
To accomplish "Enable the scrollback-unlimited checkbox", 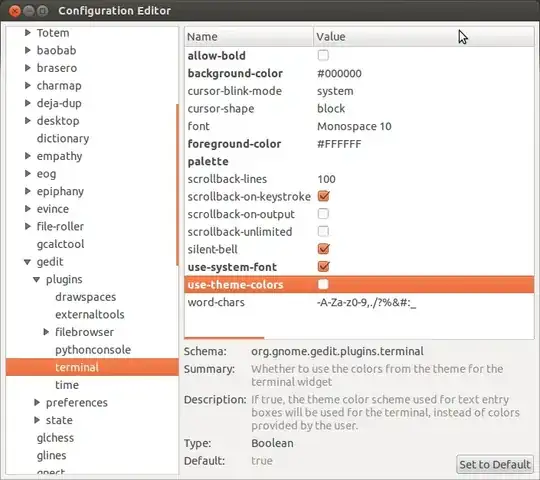I will [x=323, y=231].
